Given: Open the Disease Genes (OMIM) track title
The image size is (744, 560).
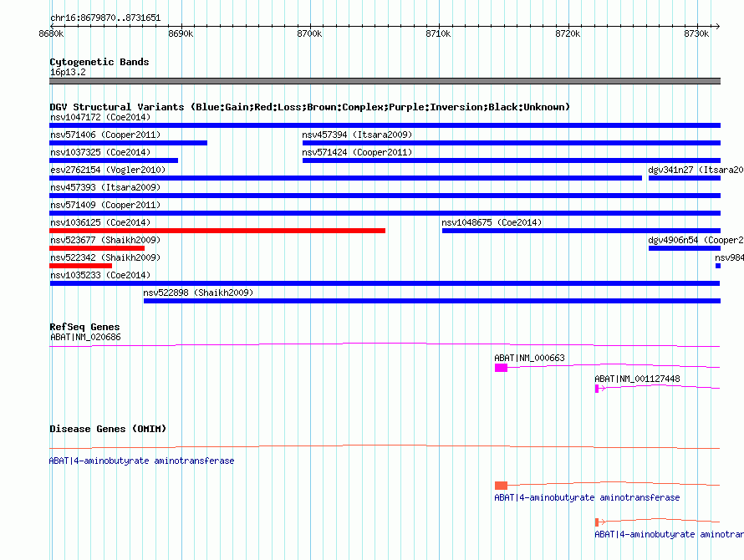Looking at the screenshot, I should click(x=108, y=429).
